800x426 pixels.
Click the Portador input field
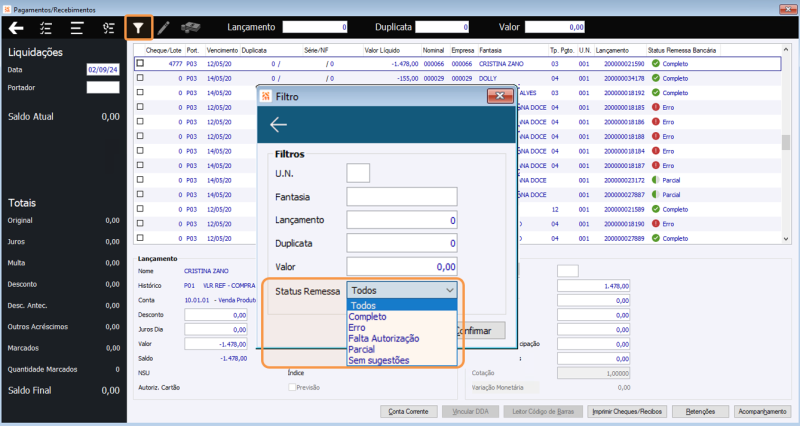point(103,88)
